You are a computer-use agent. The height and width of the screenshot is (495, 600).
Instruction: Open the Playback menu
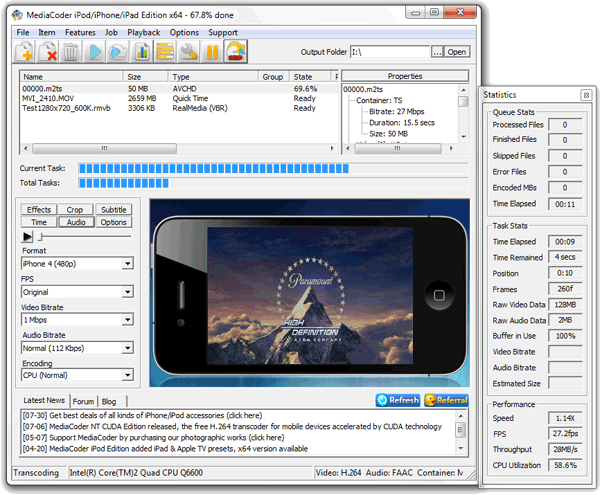pos(143,33)
